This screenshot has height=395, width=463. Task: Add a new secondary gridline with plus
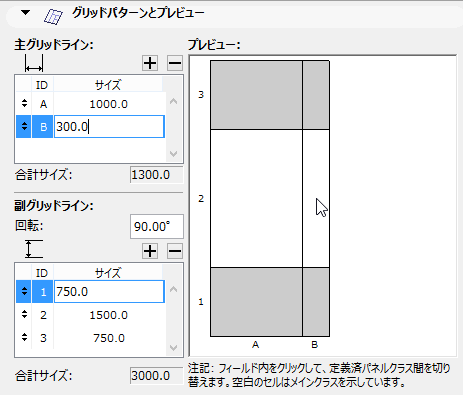[150, 251]
